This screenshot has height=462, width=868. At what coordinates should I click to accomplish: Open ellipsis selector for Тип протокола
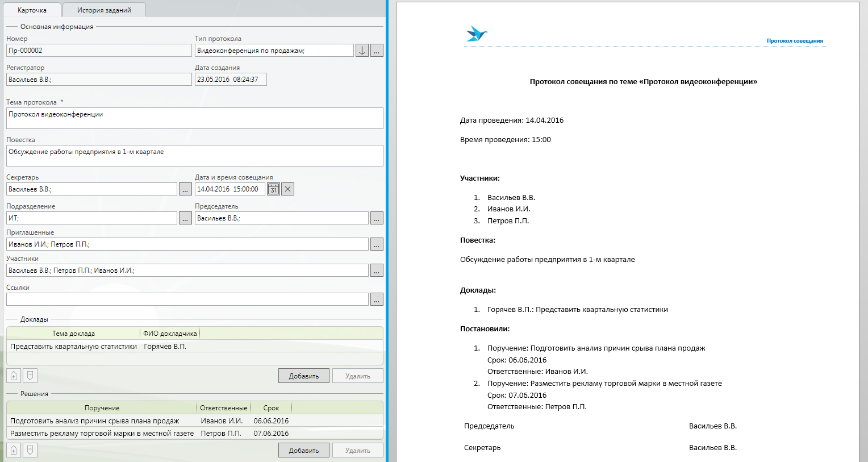[377, 51]
